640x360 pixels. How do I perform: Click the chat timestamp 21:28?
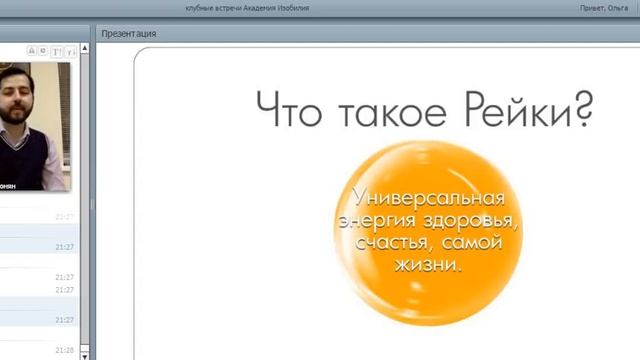(64, 350)
